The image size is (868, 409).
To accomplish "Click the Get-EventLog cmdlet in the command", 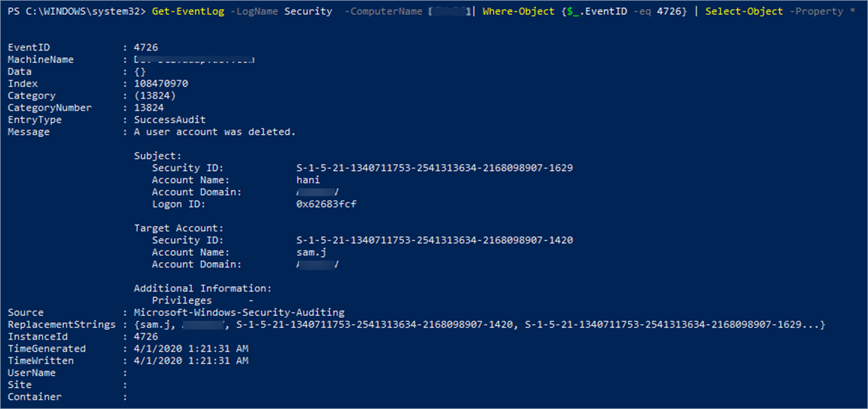I will 188,11.
